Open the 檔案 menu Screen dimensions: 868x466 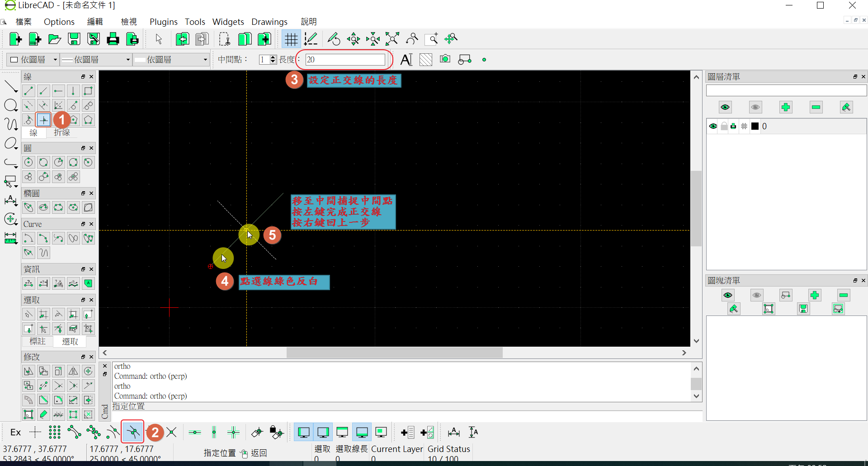(x=24, y=22)
